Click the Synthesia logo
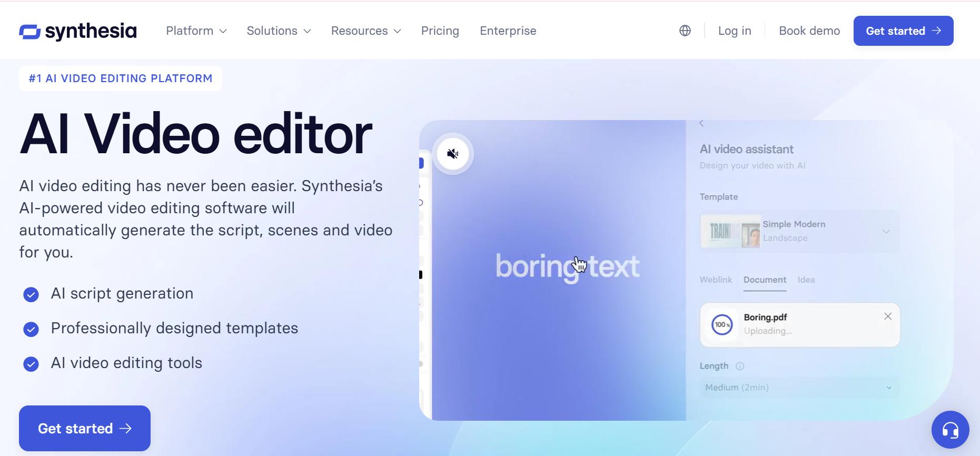Screen dimensions: 980x456 78,32
